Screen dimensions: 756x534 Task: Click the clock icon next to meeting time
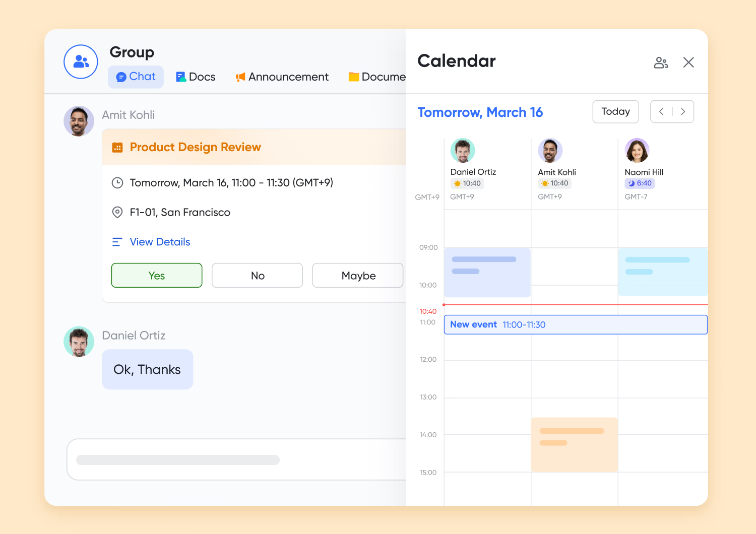117,183
